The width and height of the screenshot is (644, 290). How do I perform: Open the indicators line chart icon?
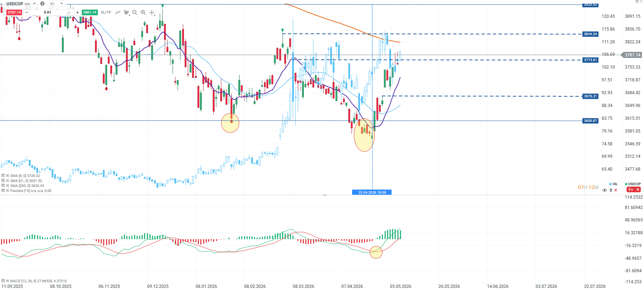[x=118, y=12]
